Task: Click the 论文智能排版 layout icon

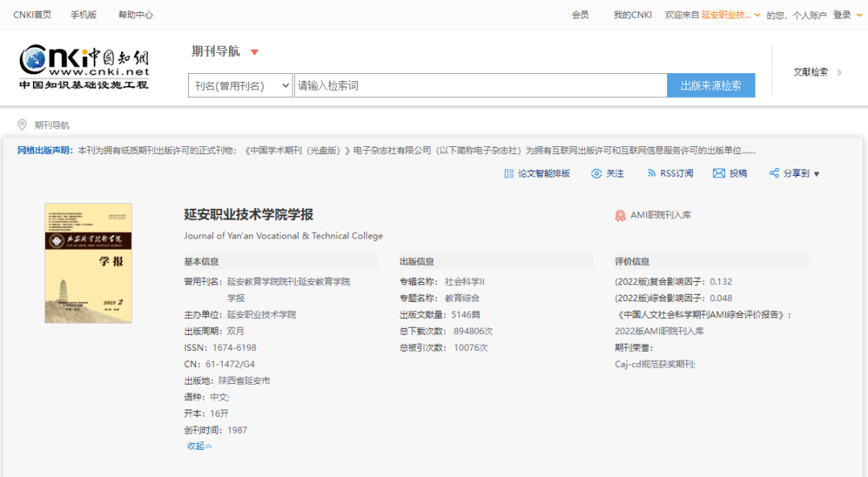Action: pyautogui.click(x=509, y=173)
